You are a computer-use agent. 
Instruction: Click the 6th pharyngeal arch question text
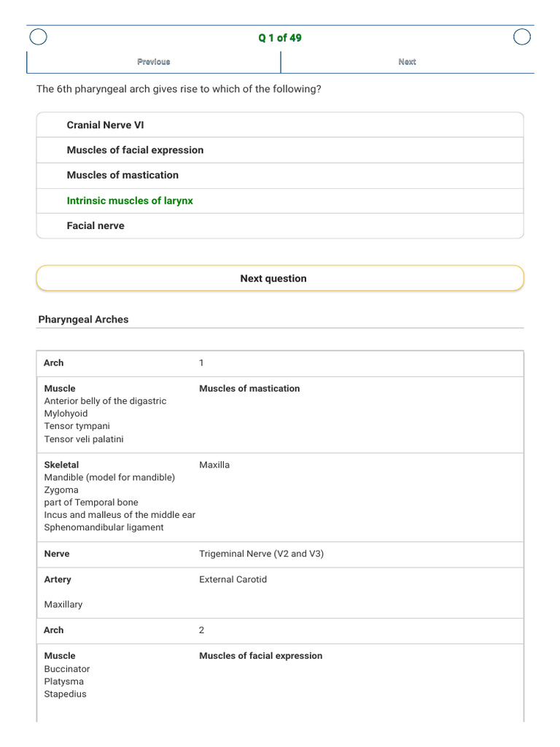179,89
